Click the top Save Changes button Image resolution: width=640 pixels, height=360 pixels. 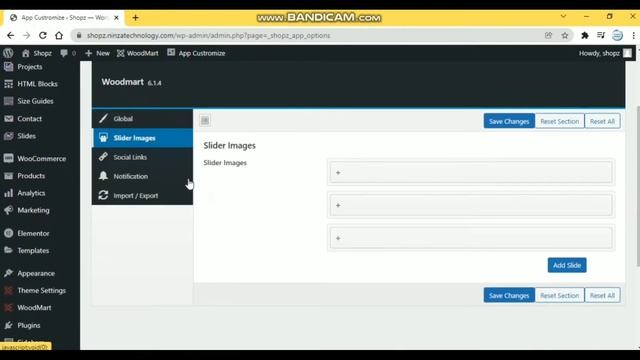[x=509, y=121]
